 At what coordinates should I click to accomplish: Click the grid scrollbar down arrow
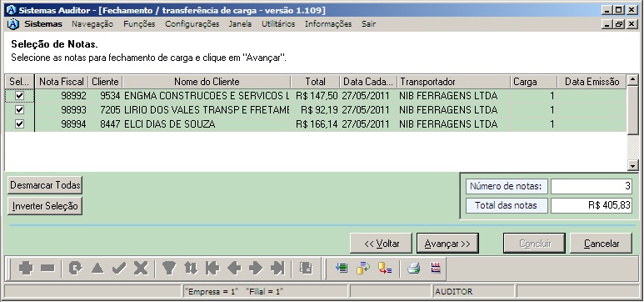coord(633,165)
